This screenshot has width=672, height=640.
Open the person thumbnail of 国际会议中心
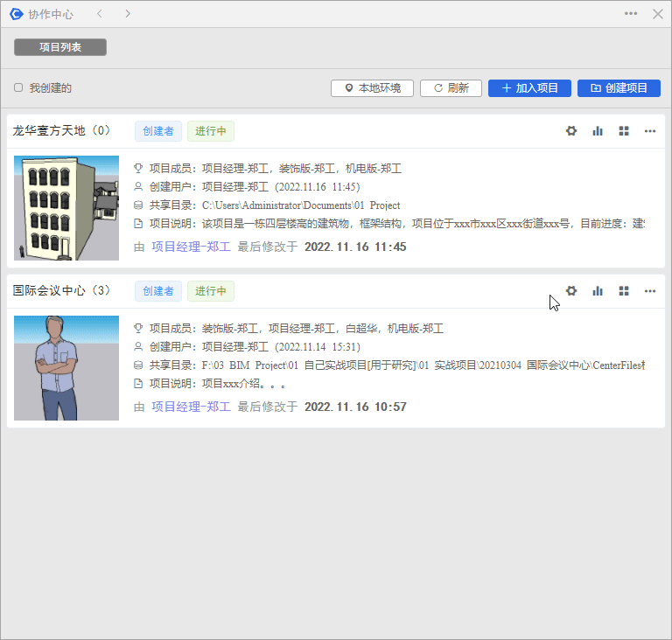point(66,368)
